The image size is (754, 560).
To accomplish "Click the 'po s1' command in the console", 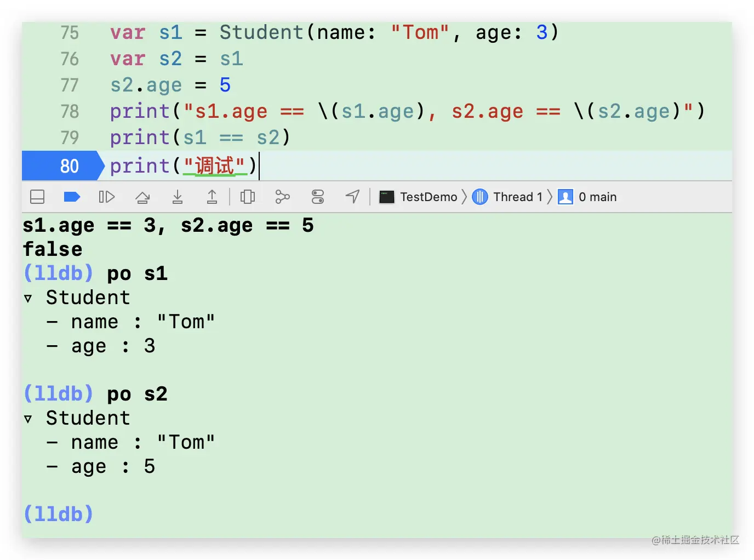I will coord(137,273).
